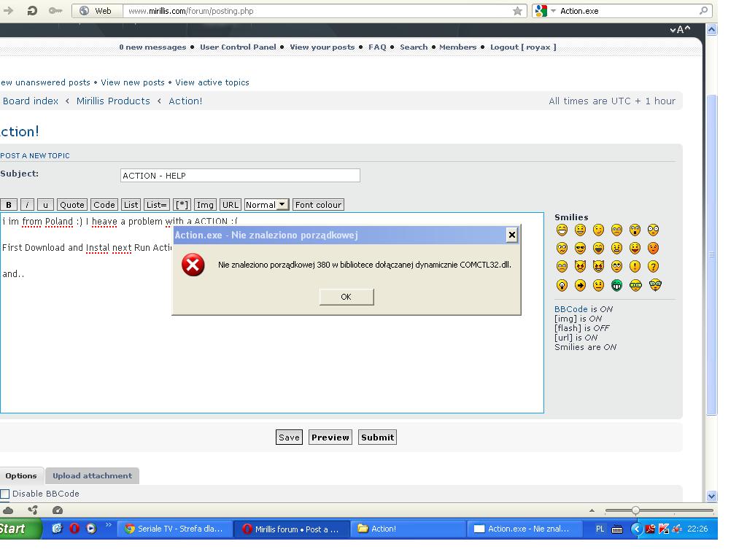747x560 pixels.
Task: Submit the new topic
Action: (x=377, y=437)
